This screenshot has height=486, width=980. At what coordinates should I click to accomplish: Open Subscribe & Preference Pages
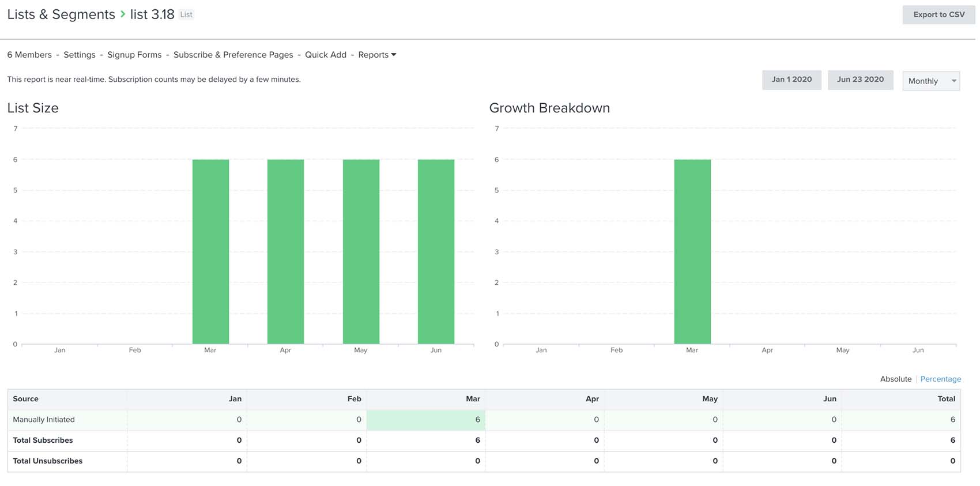233,55
